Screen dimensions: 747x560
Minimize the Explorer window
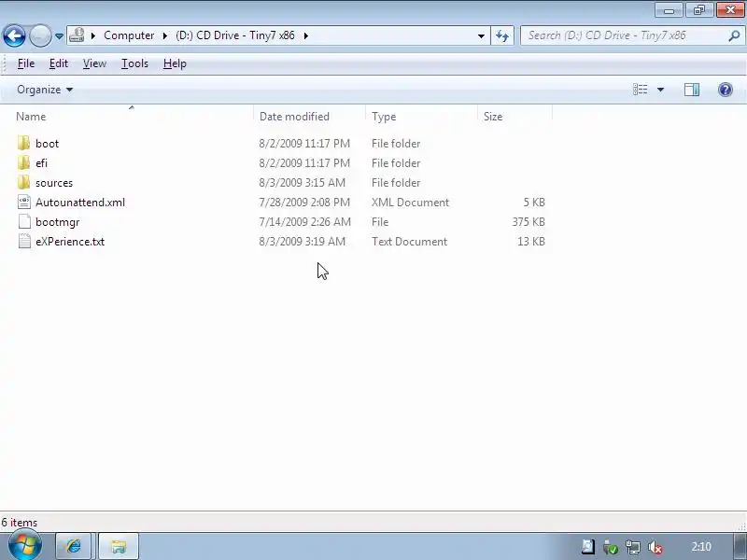(x=669, y=10)
